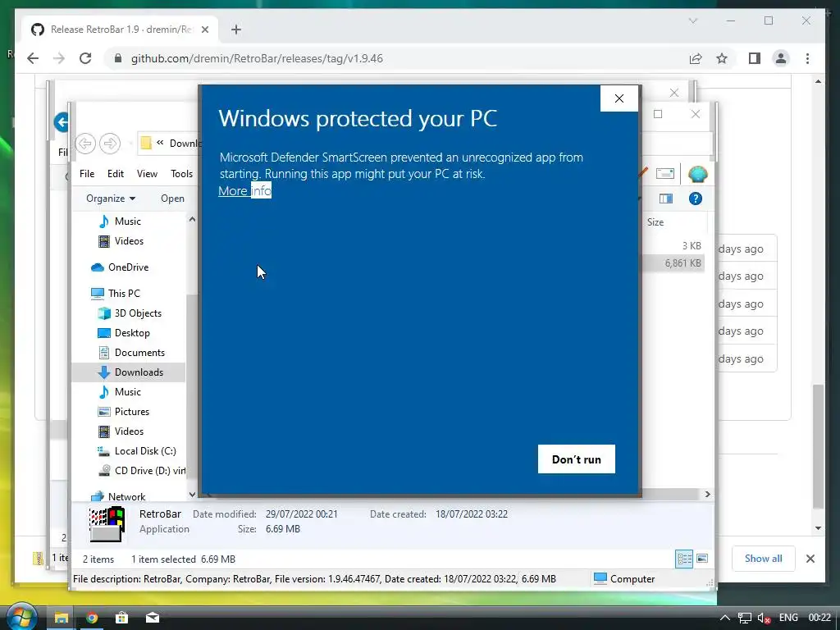The width and height of the screenshot is (840, 630).
Task: Click navigation pane scroll up arrow
Action: tap(192, 219)
